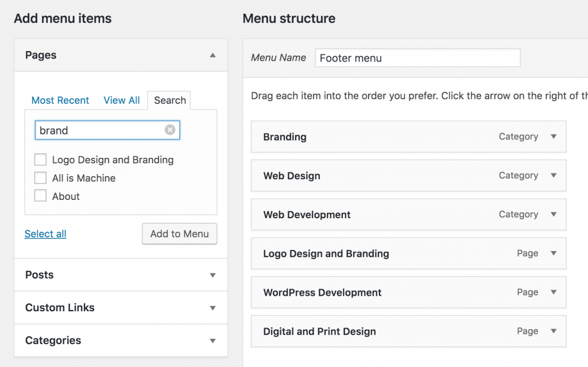Clear the "brand" search field
Screen dimensions: 588x367
170,130
